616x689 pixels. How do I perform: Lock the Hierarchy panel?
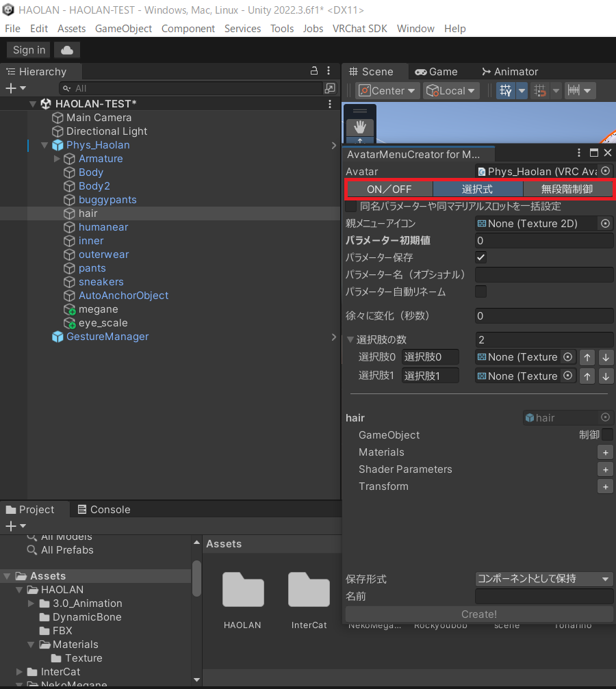click(x=314, y=70)
